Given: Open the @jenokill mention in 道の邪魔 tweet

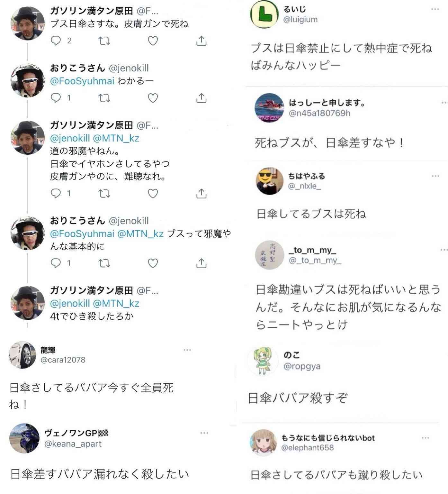Looking at the screenshot, I should 70,138.
